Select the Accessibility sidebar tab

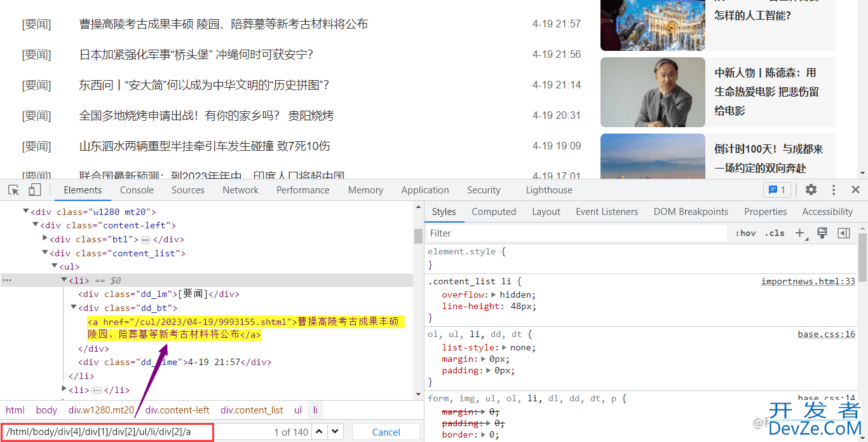tap(827, 212)
